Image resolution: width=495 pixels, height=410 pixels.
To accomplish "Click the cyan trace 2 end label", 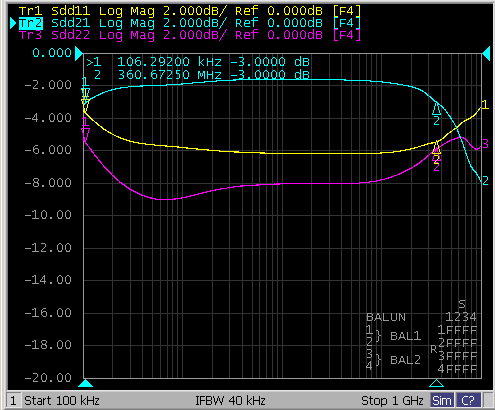I will [485, 181].
